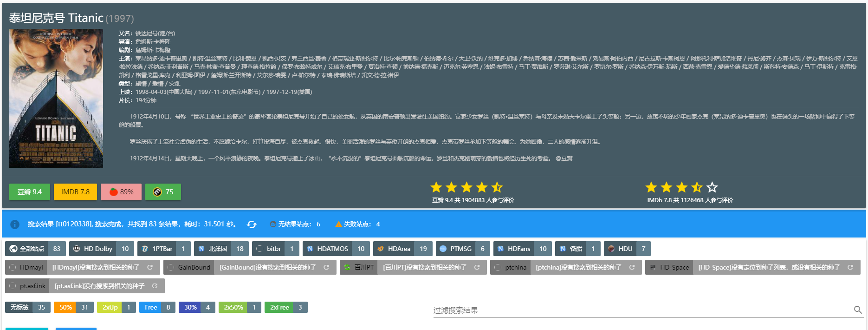Click the Douban star rating row

coord(466,187)
